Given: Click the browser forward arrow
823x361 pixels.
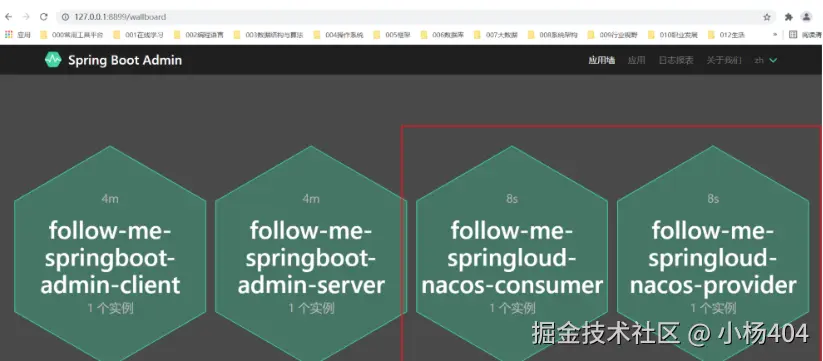Looking at the screenshot, I should pyautogui.click(x=26, y=17).
